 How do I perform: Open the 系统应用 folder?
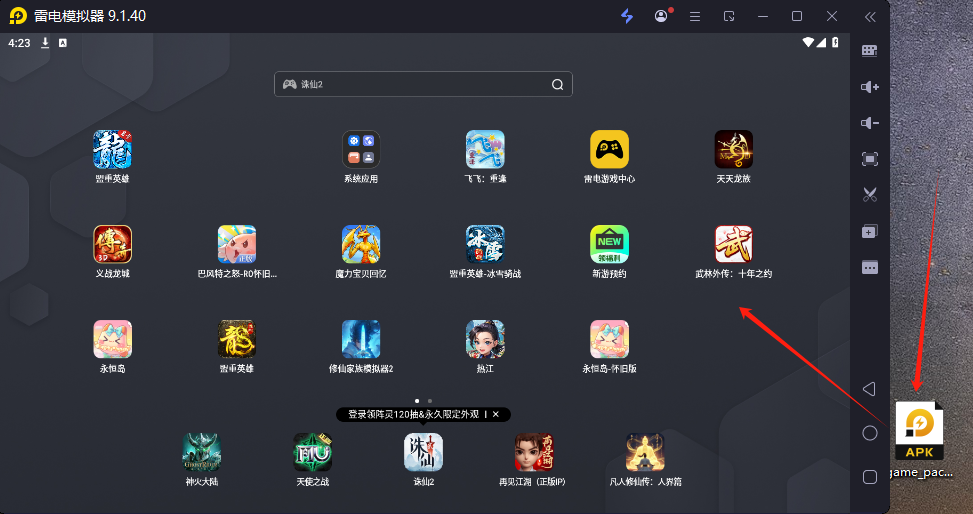pyautogui.click(x=360, y=150)
